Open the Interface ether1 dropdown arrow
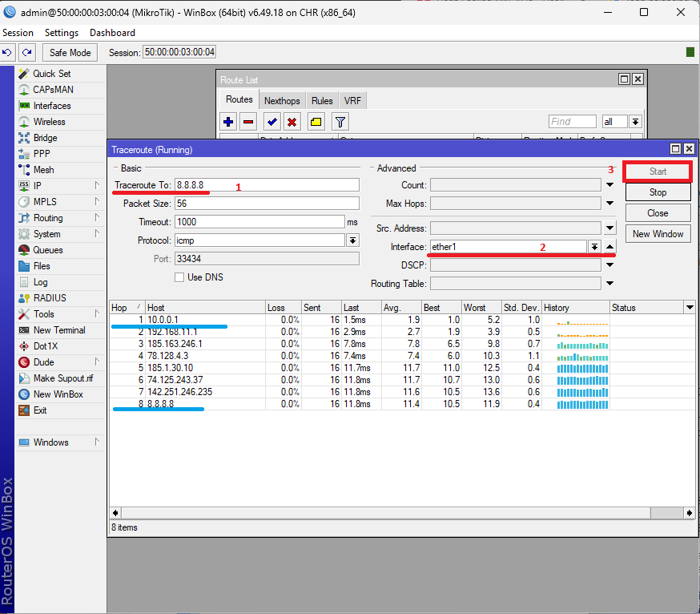This screenshot has width=700, height=614. [594, 247]
